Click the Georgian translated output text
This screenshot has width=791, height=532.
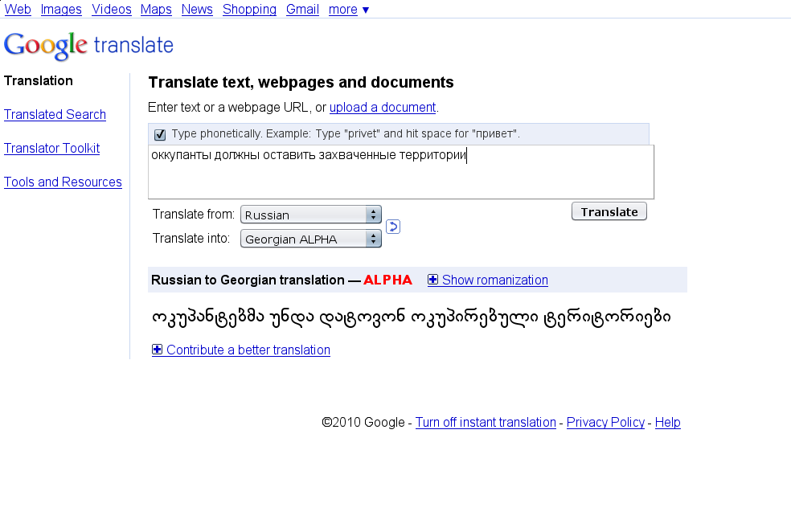click(411, 317)
